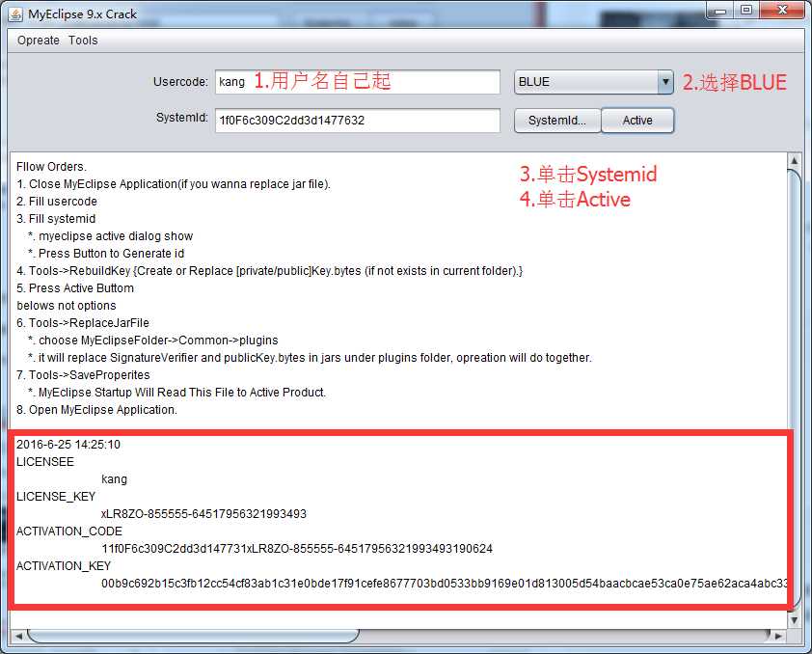The image size is (812, 654).
Task: Click the LICENSEE label in output
Action: tap(45, 462)
